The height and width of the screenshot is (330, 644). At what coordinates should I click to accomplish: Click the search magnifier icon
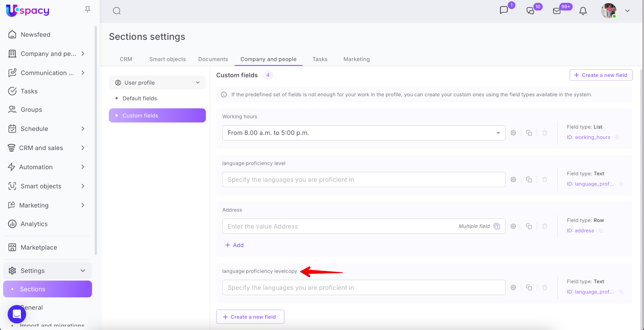(117, 11)
